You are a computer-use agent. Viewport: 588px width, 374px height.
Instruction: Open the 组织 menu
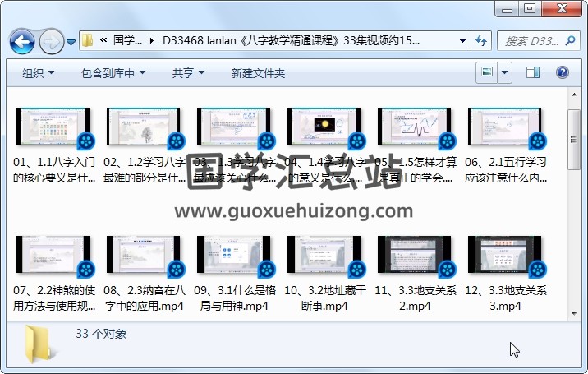(x=39, y=73)
